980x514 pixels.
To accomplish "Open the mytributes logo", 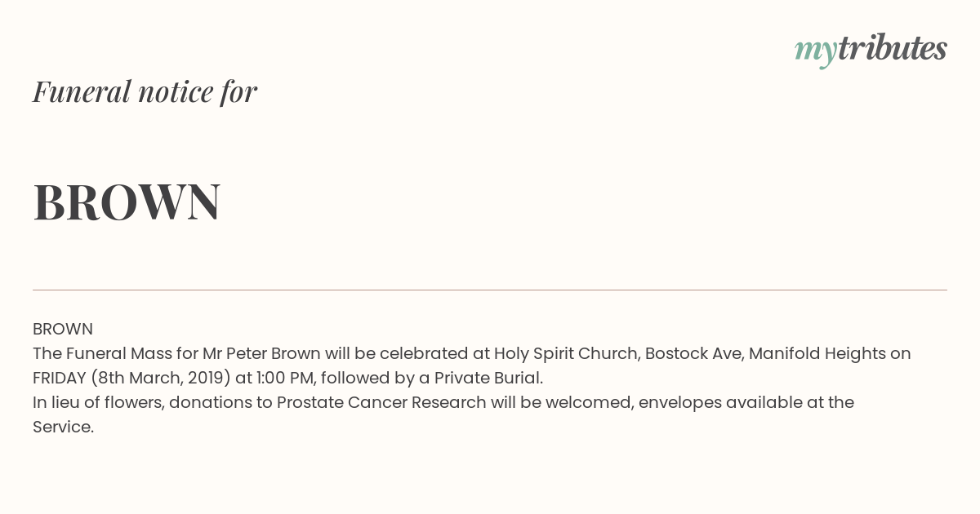I will tap(871, 50).
